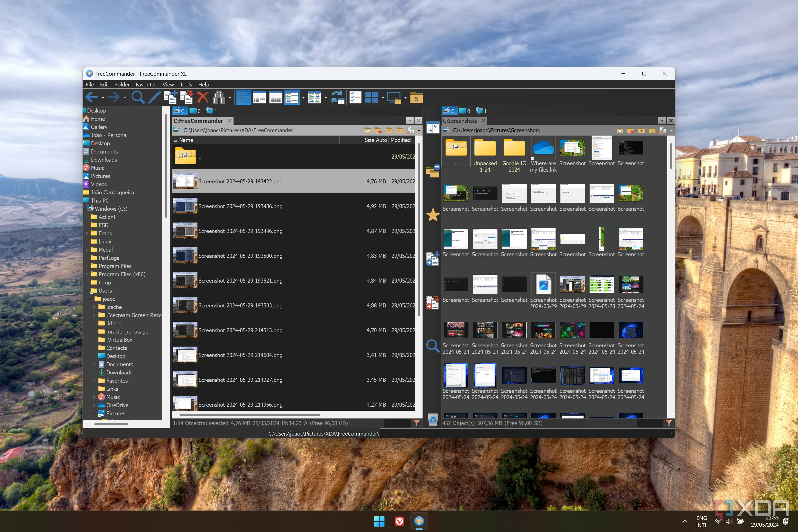
Task: Toggle the folder tree panel view button
Action: 243,98
